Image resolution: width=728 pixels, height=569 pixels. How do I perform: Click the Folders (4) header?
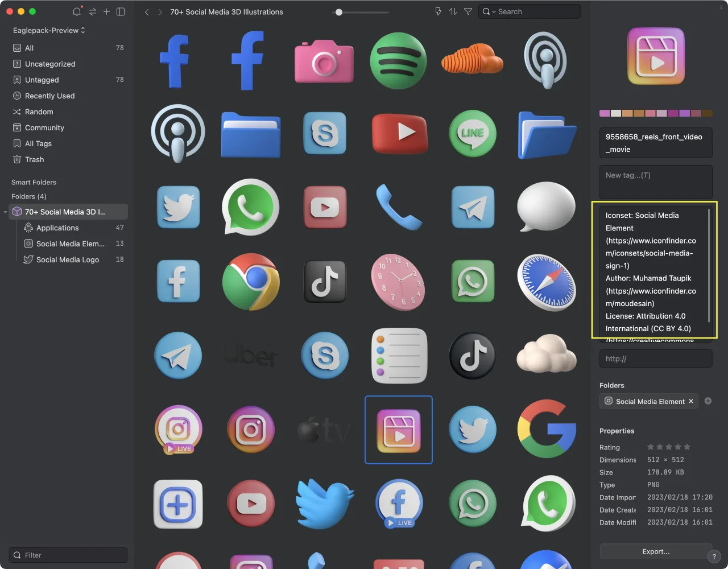(29, 196)
